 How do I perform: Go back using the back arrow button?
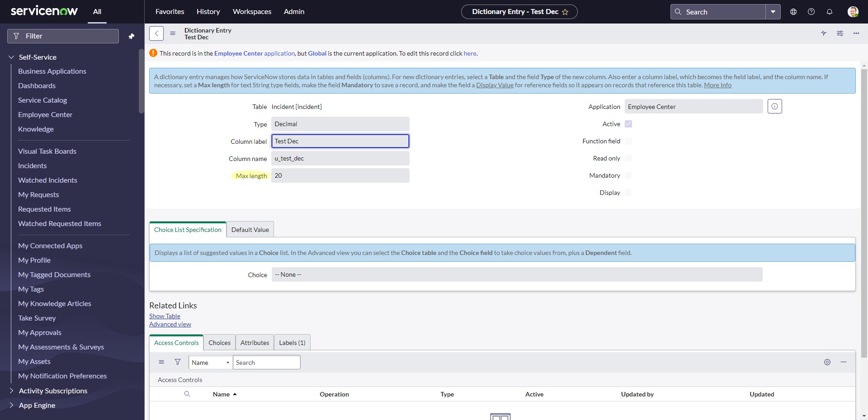[156, 33]
